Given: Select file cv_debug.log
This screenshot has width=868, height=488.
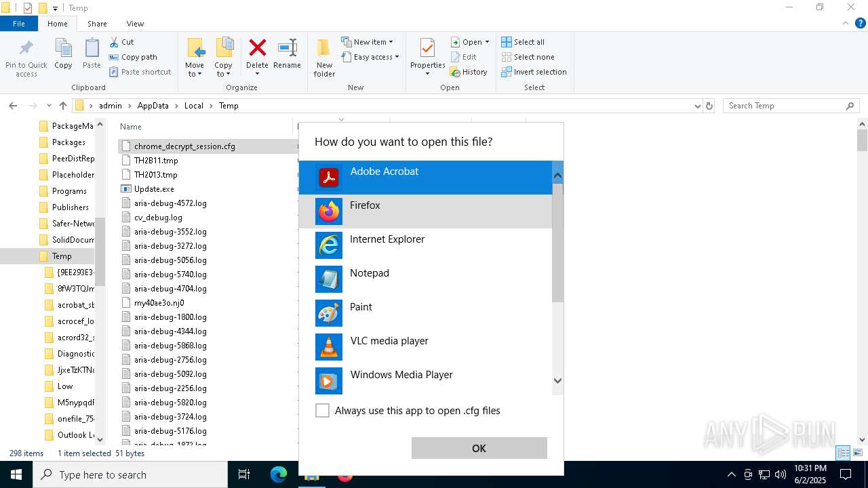Looking at the screenshot, I should pyautogui.click(x=158, y=218).
